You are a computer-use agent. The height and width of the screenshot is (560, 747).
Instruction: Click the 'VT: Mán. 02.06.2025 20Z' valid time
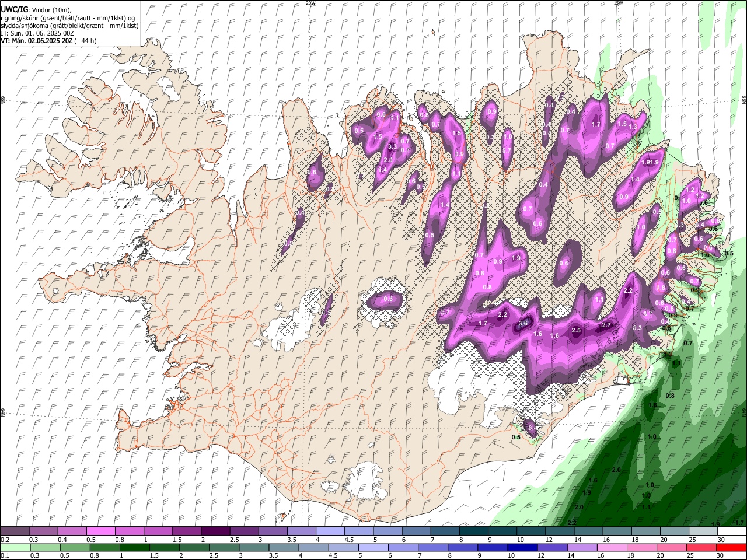pos(36,41)
